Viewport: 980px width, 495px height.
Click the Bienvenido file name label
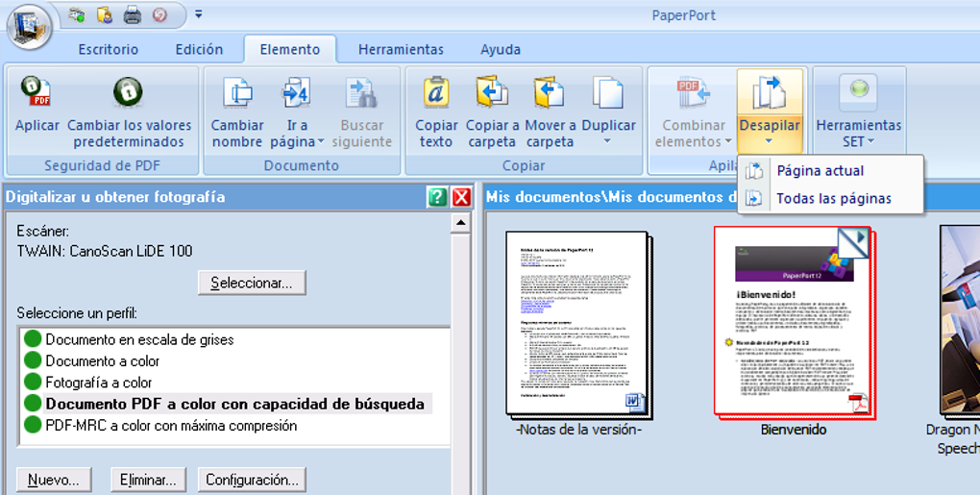click(x=794, y=430)
